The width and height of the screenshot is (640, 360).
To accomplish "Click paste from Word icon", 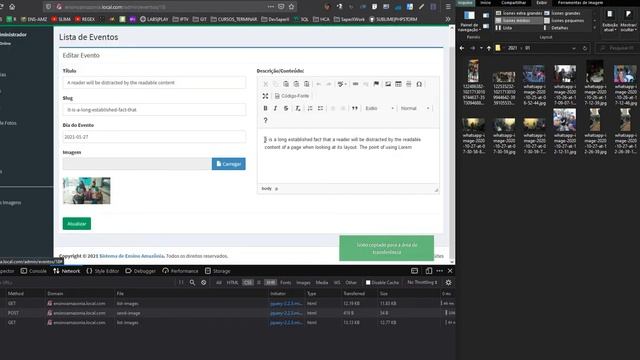I will click(307, 84).
